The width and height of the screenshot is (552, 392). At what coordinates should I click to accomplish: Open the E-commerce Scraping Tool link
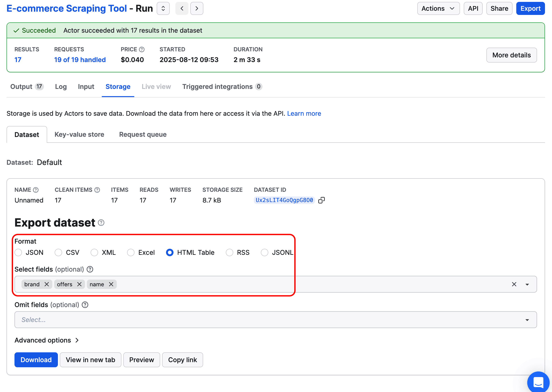(67, 8)
